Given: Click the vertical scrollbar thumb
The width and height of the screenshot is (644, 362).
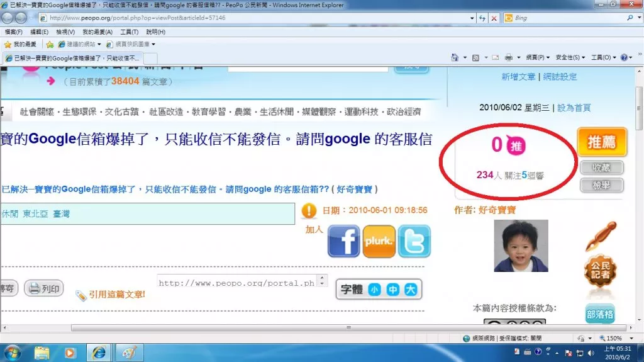Looking at the screenshot, I should [x=639, y=108].
